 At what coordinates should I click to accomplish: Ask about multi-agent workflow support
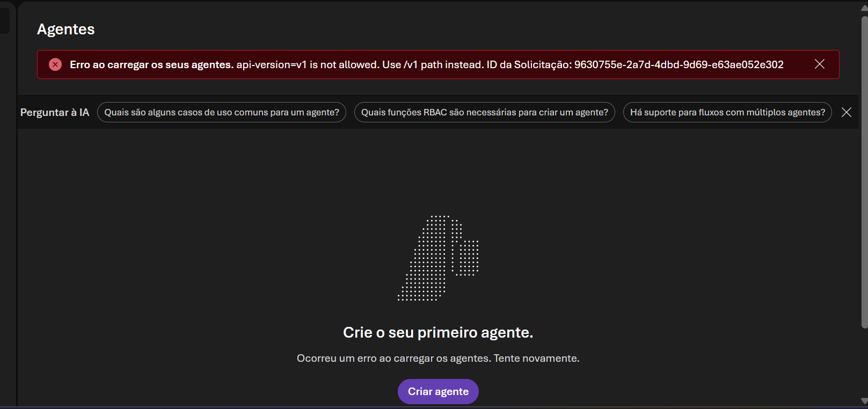pos(727,112)
